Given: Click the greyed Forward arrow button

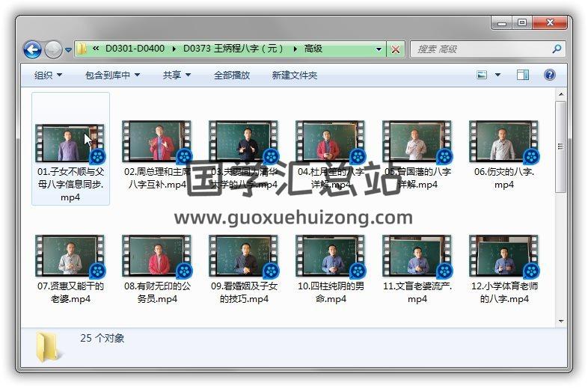Looking at the screenshot, I should click(53, 49).
